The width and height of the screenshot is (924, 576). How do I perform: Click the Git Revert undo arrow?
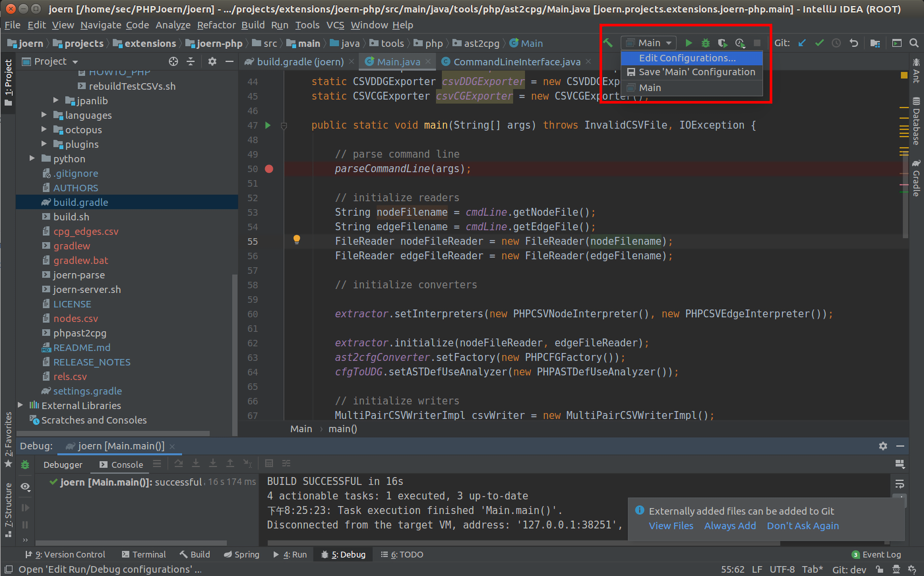(853, 43)
